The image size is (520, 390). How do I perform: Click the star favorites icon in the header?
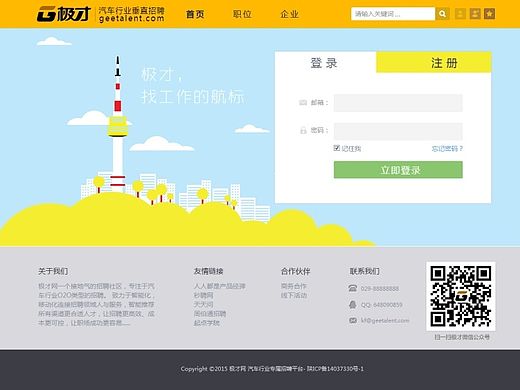click(x=489, y=14)
